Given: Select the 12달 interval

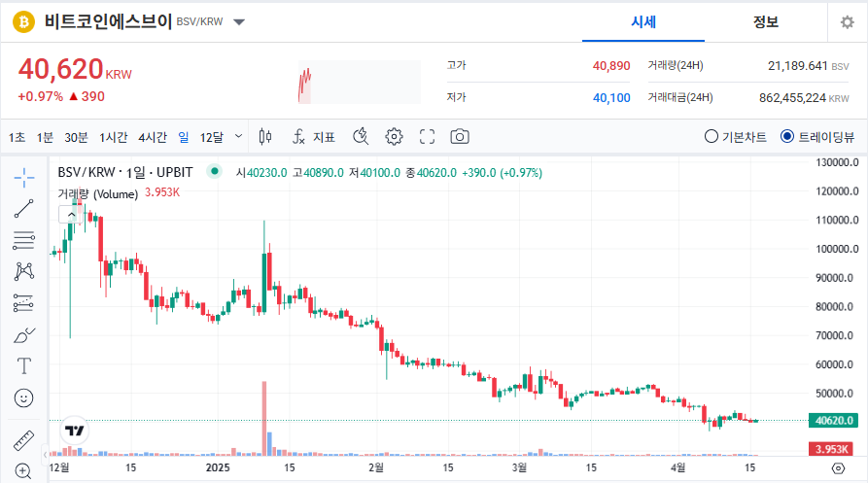Looking at the screenshot, I should point(212,137).
